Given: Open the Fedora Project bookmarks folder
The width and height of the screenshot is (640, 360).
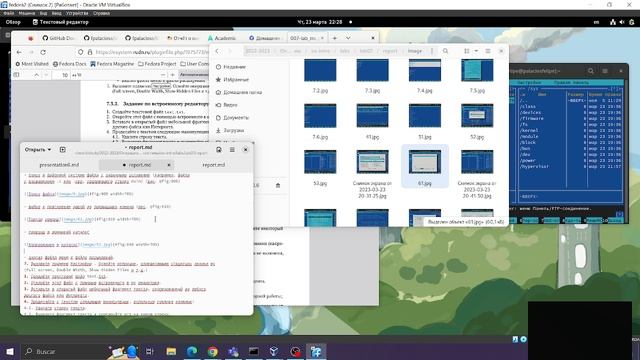Looking at the screenshot, I should click(x=157, y=64).
